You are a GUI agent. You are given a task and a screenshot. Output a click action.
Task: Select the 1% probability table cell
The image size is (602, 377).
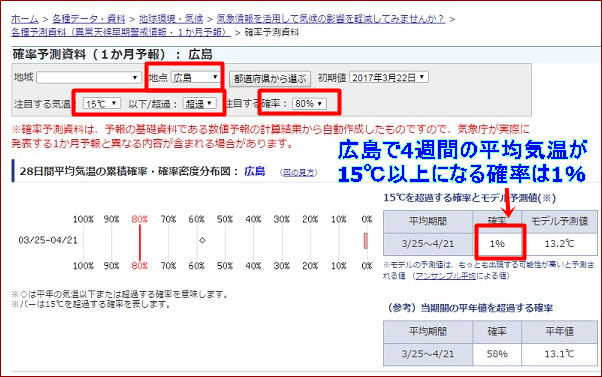pos(497,244)
